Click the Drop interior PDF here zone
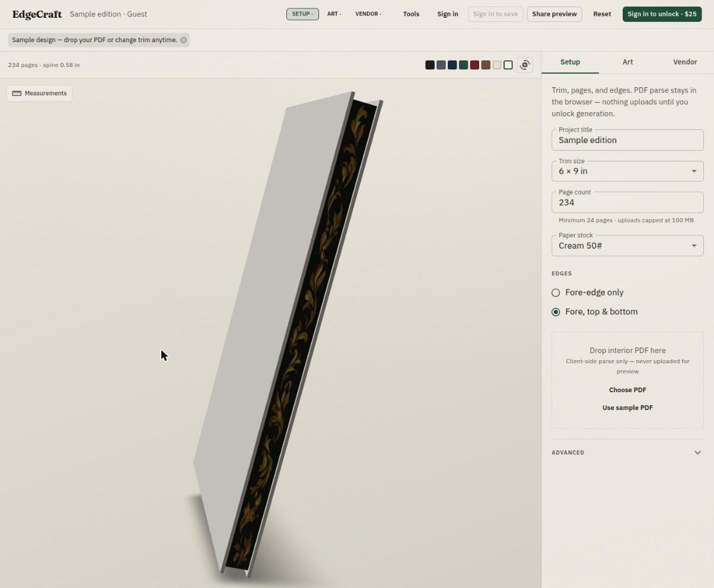 pos(627,380)
